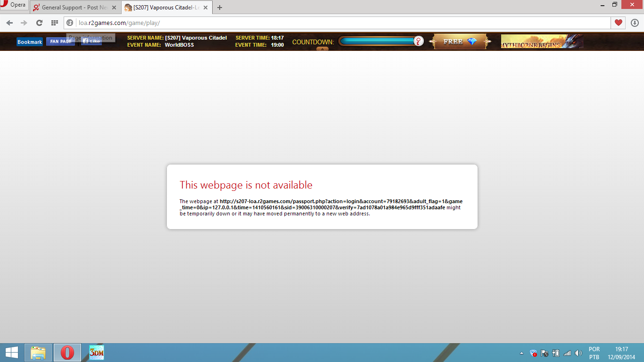Expand the arrow below the countdown
The height and width of the screenshot is (362, 644).
pyautogui.click(x=322, y=49)
